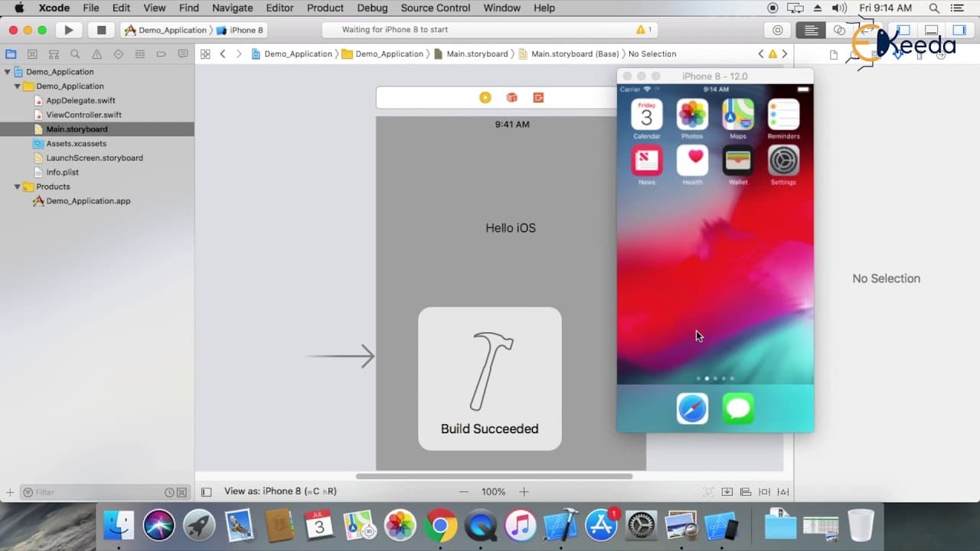
Task: Click the 100% zoom level menu
Action: pyautogui.click(x=493, y=492)
